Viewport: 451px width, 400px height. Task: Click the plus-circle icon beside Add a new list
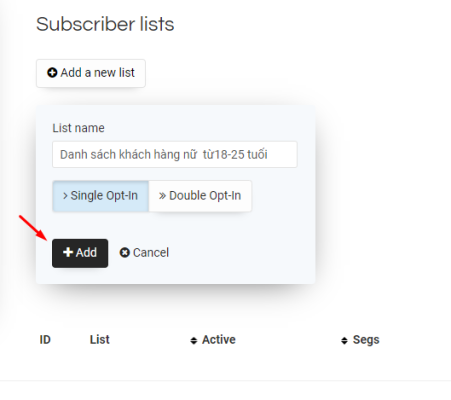52,73
